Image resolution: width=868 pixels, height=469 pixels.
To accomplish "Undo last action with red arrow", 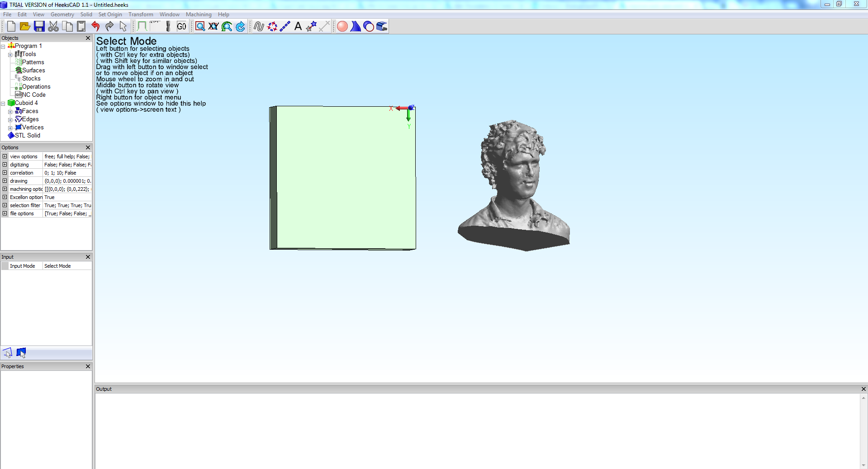I will [x=95, y=27].
